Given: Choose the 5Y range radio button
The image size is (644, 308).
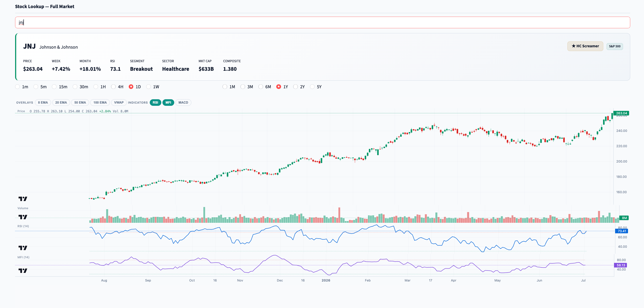Looking at the screenshot, I should [x=312, y=87].
